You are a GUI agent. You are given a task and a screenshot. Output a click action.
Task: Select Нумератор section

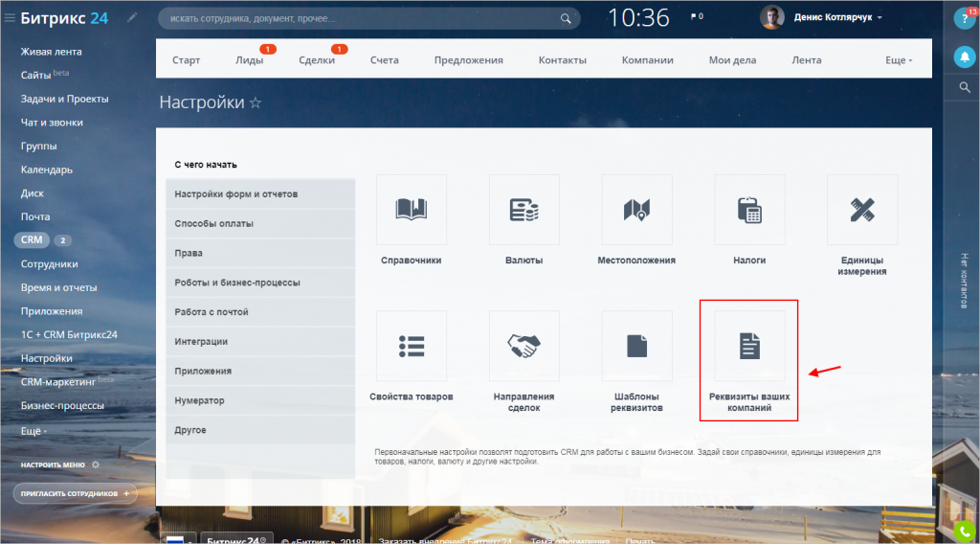(x=260, y=400)
